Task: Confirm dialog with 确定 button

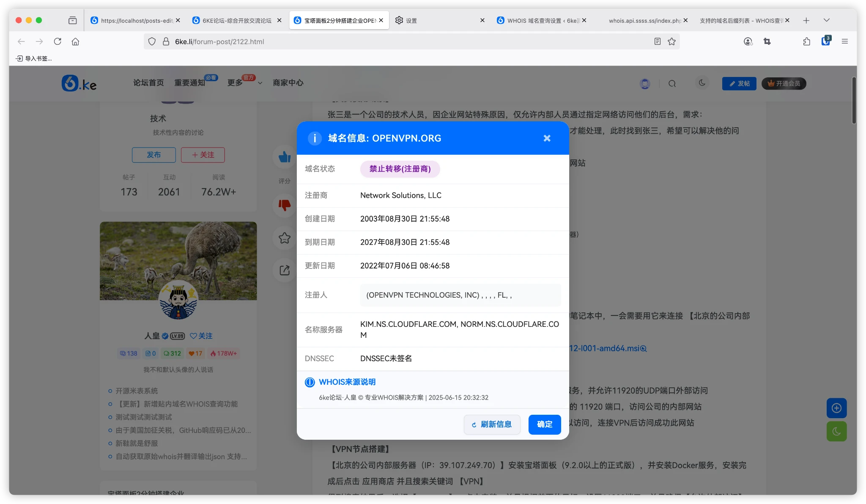Action: click(x=544, y=424)
